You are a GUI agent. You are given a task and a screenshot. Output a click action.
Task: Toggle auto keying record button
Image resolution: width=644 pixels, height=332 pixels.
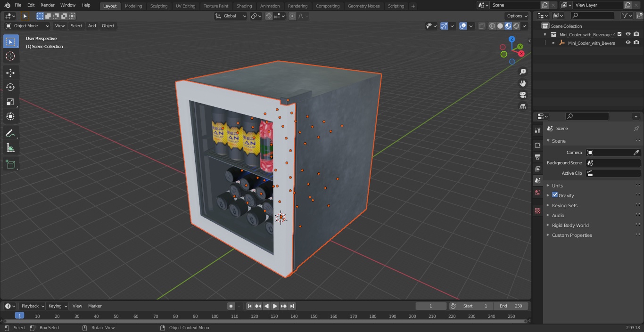pyautogui.click(x=231, y=306)
